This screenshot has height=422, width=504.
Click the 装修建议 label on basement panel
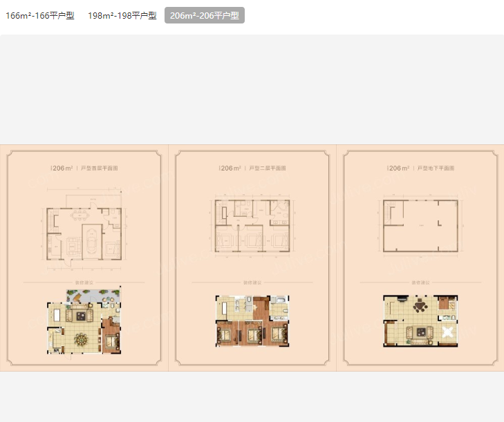click(420, 282)
